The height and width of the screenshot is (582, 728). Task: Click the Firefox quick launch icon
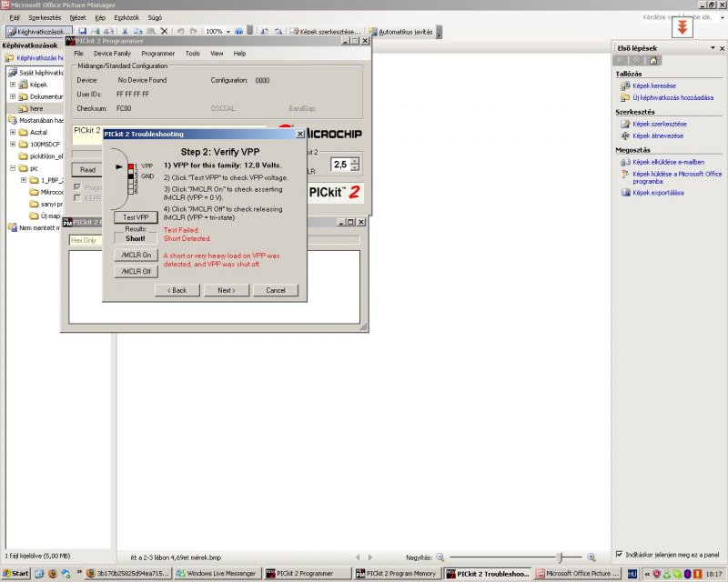click(x=53, y=573)
